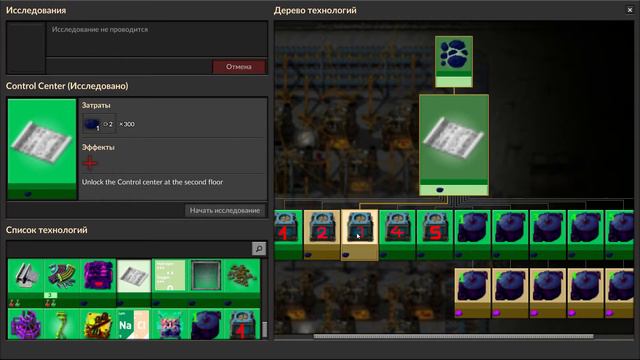Click blue science pack cost icon
Screen dimensions: 640x360
92,124
